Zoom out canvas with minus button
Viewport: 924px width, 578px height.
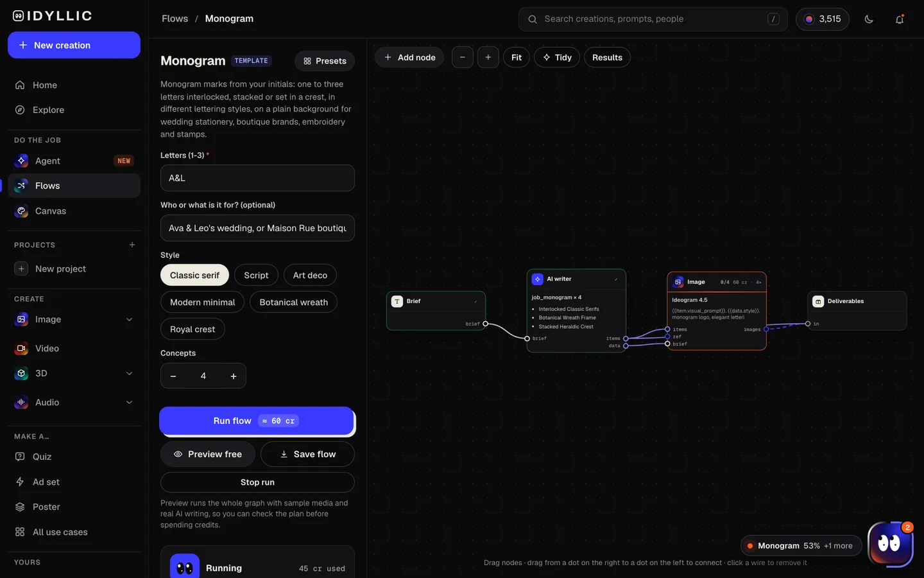(463, 57)
